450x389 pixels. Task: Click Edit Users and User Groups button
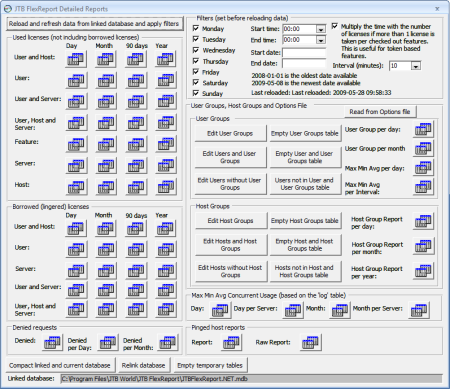tap(230, 157)
